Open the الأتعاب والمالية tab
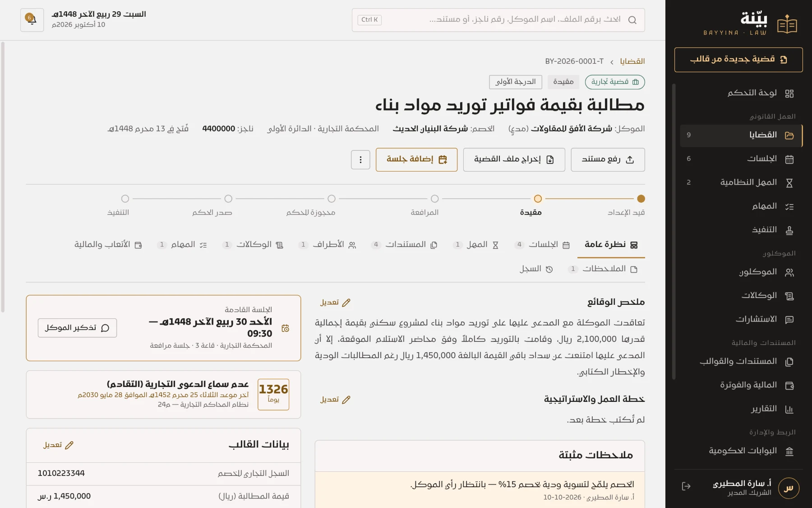Screen dimensions: 812x508 (x=108, y=245)
